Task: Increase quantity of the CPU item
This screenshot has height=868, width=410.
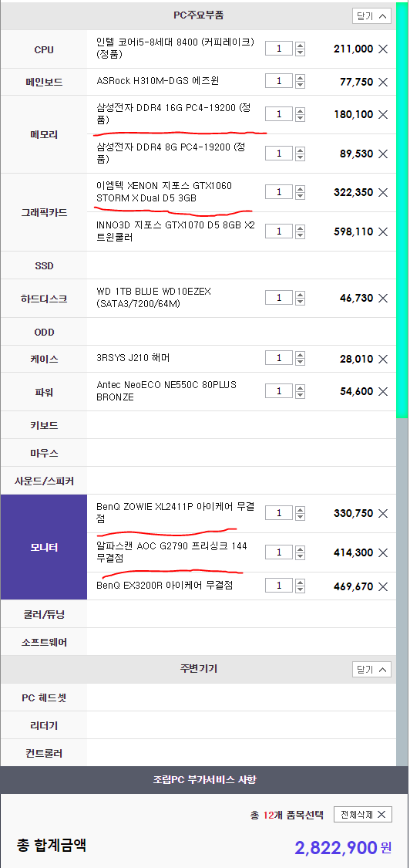Action: tap(300, 46)
